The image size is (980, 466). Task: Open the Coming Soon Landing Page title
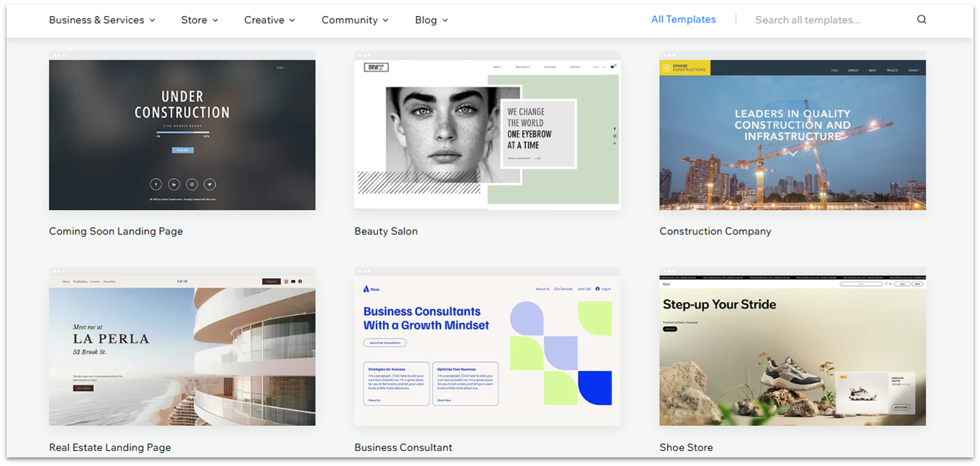[x=116, y=231]
